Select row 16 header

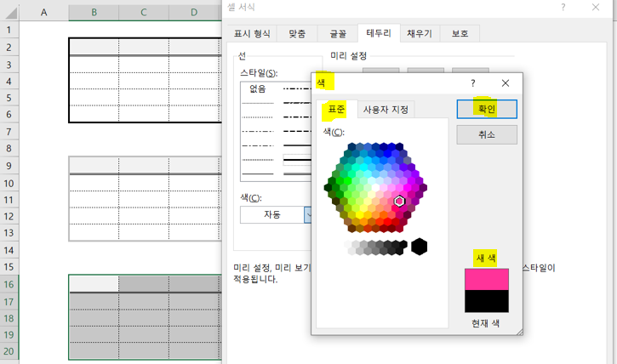coord(9,284)
